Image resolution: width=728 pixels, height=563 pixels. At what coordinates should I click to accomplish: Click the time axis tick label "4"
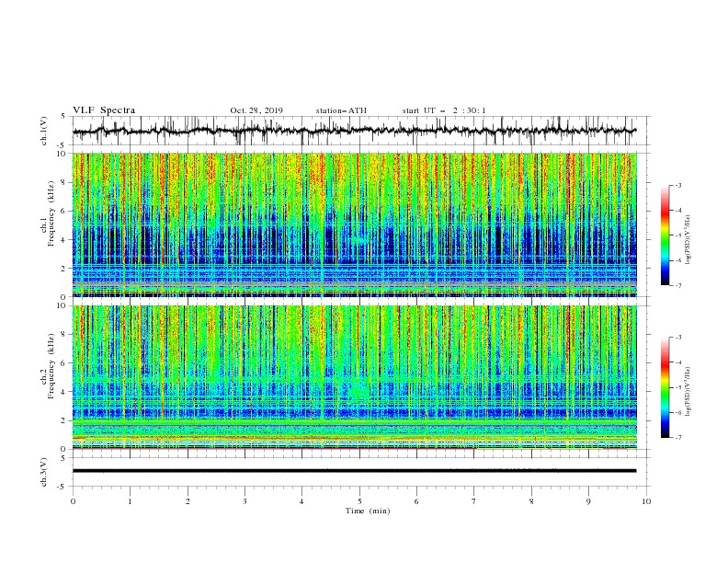point(301,501)
